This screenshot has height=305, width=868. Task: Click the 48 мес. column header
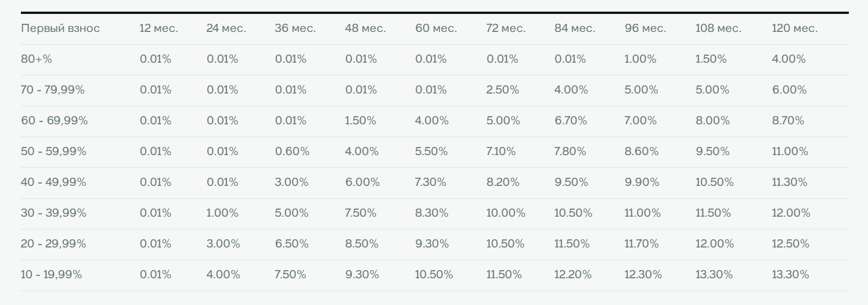click(x=365, y=28)
